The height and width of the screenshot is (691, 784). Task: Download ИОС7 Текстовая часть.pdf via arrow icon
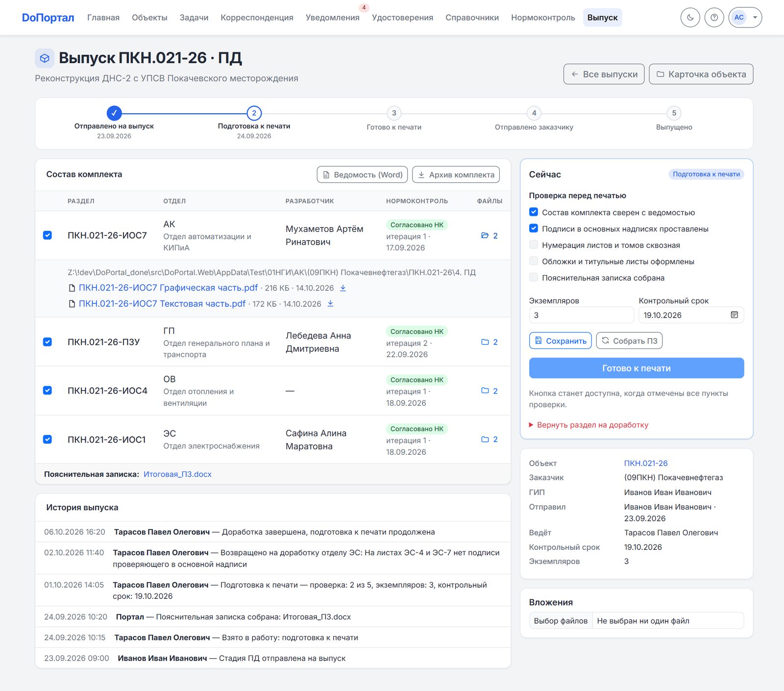[x=331, y=303]
